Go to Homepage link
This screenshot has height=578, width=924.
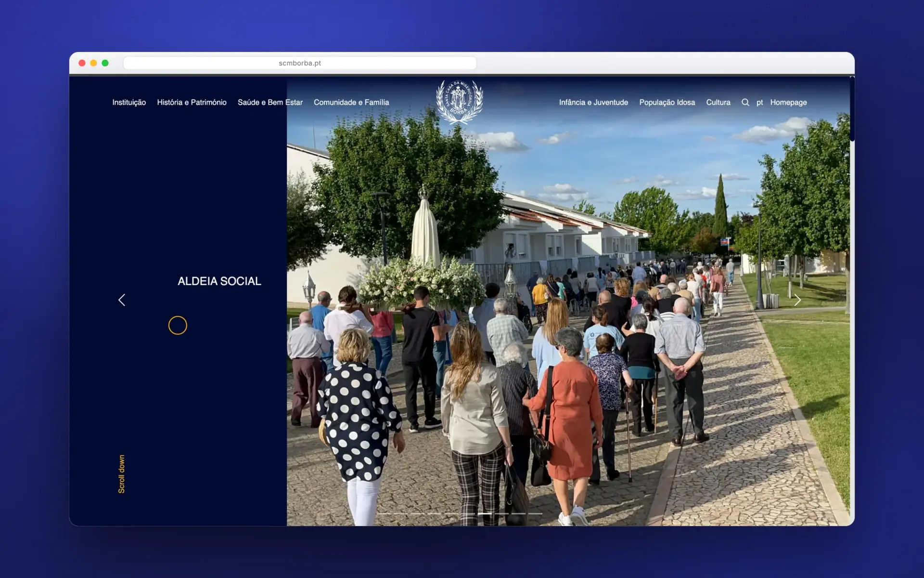click(788, 102)
